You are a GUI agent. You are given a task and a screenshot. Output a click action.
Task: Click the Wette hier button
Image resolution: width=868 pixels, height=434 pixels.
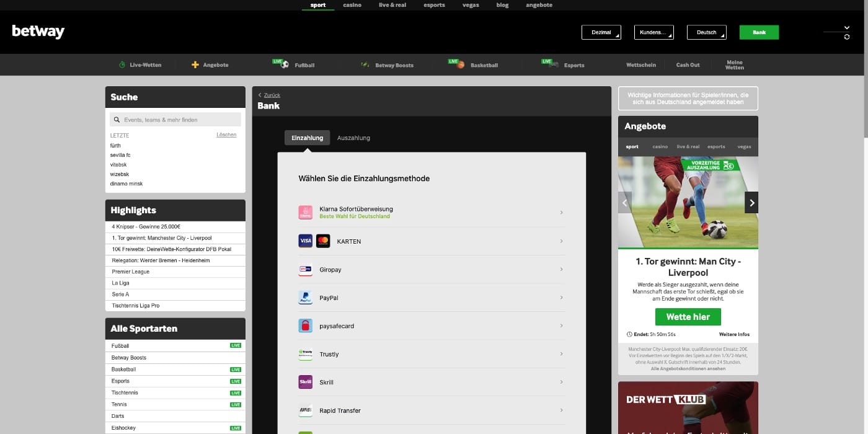point(688,317)
